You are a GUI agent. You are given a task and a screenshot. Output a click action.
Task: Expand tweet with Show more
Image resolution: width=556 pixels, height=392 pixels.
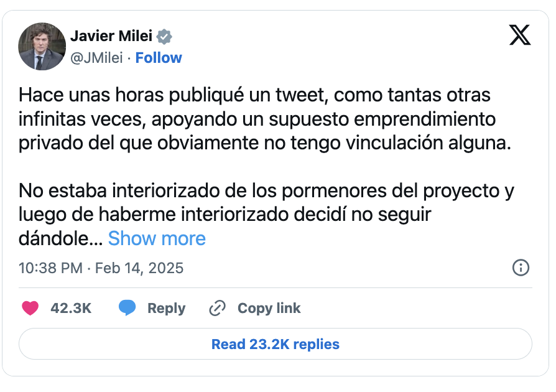pos(157,238)
